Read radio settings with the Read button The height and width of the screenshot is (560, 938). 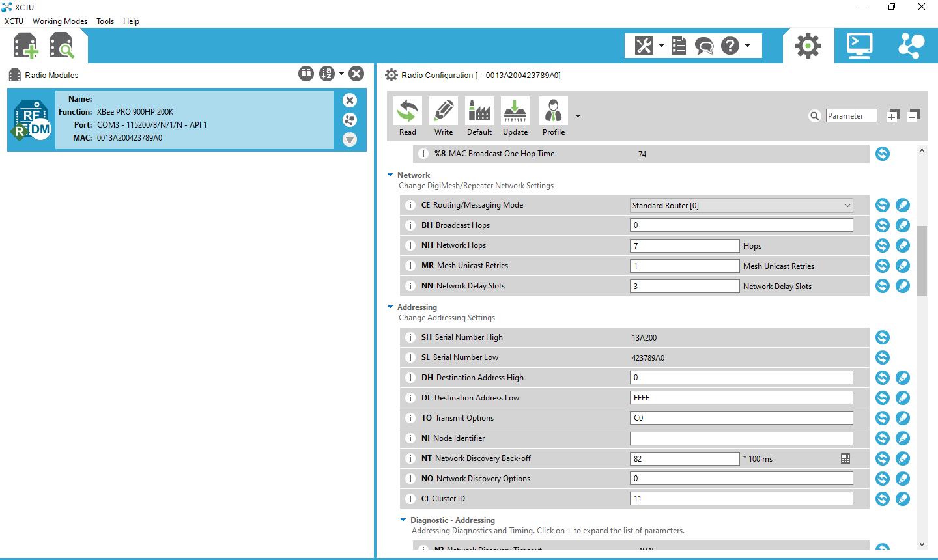coord(408,117)
